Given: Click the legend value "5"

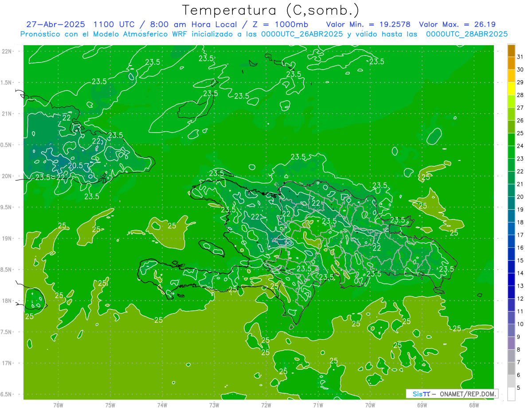Looking at the screenshot, I should [519, 388].
